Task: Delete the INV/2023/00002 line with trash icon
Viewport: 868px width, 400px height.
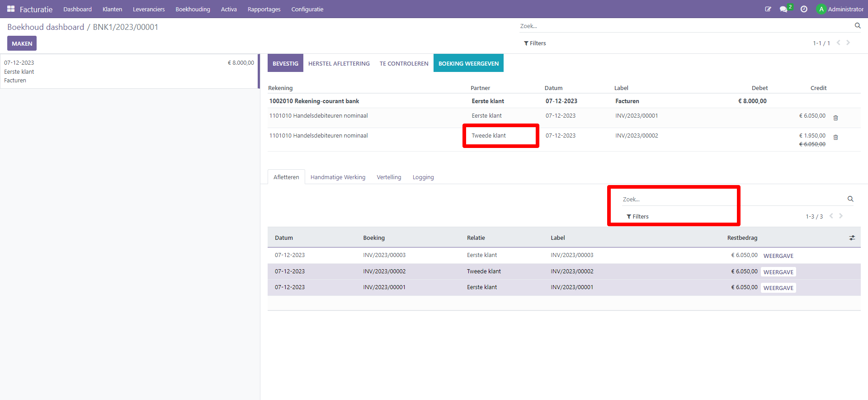Action: pyautogui.click(x=835, y=137)
